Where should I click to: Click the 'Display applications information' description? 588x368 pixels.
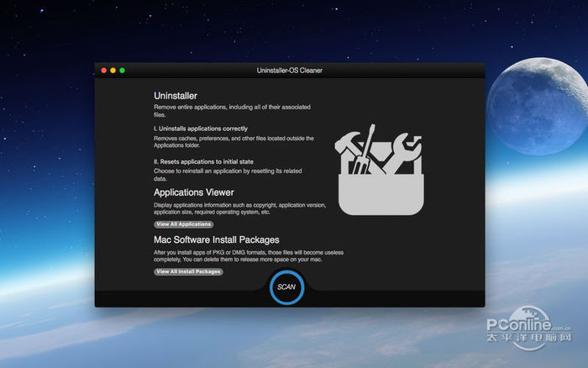tap(239, 208)
